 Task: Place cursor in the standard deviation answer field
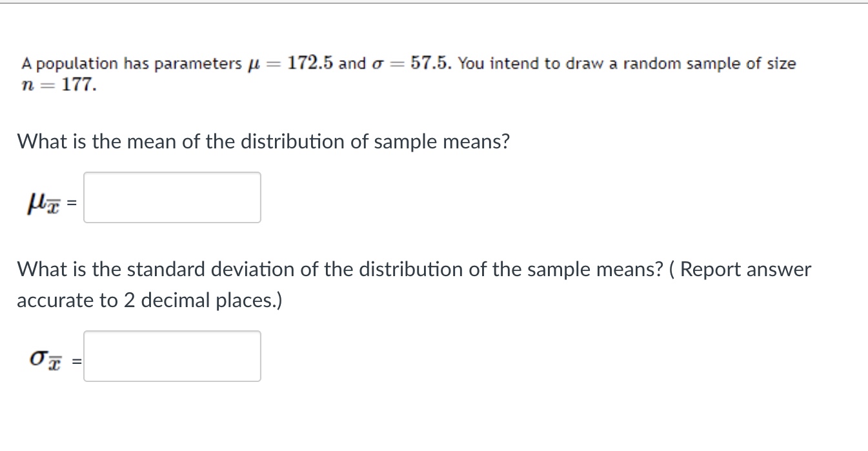click(171, 357)
